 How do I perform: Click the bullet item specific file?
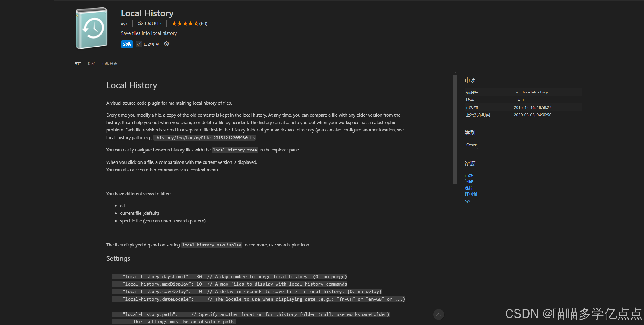pos(163,221)
